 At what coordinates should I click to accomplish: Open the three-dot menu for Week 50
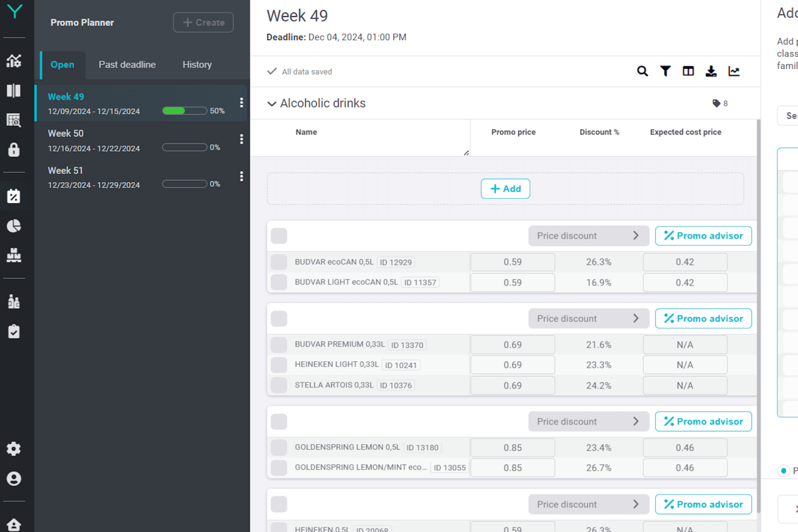[241, 139]
